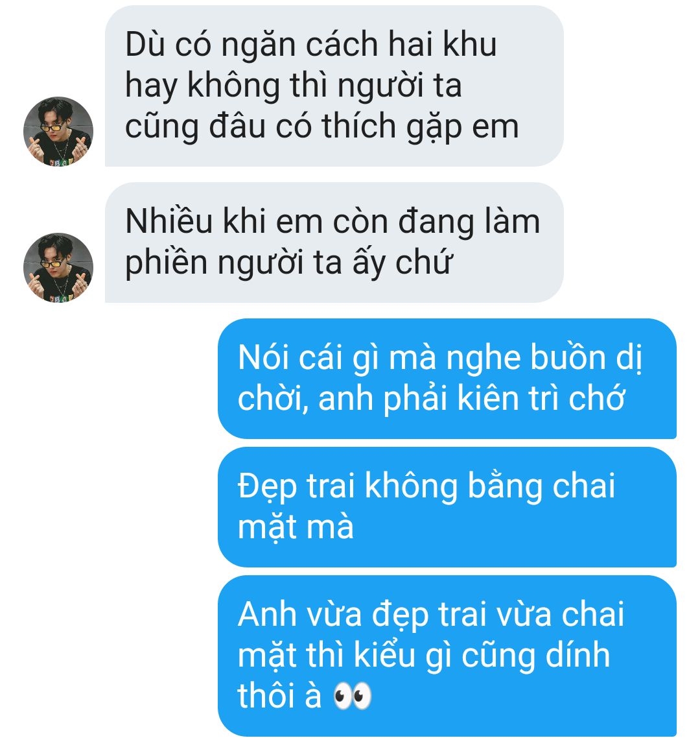Click the word 'Nhiều' in the gray bubble
700x738 pixels.
point(169,222)
